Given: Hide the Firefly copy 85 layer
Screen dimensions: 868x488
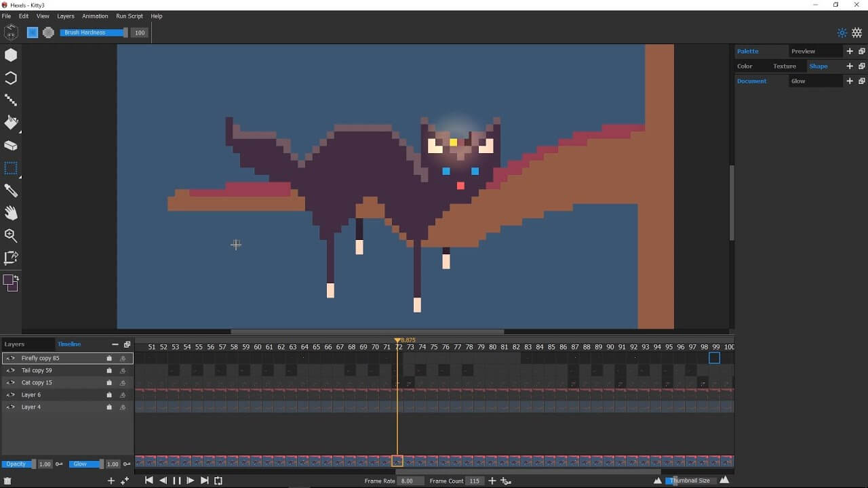Looking at the screenshot, I should (10, 359).
